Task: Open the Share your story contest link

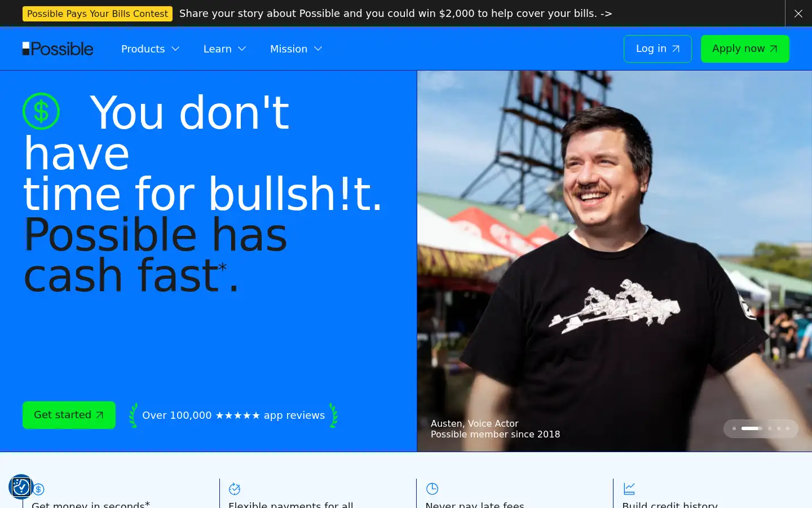Action: [x=395, y=14]
